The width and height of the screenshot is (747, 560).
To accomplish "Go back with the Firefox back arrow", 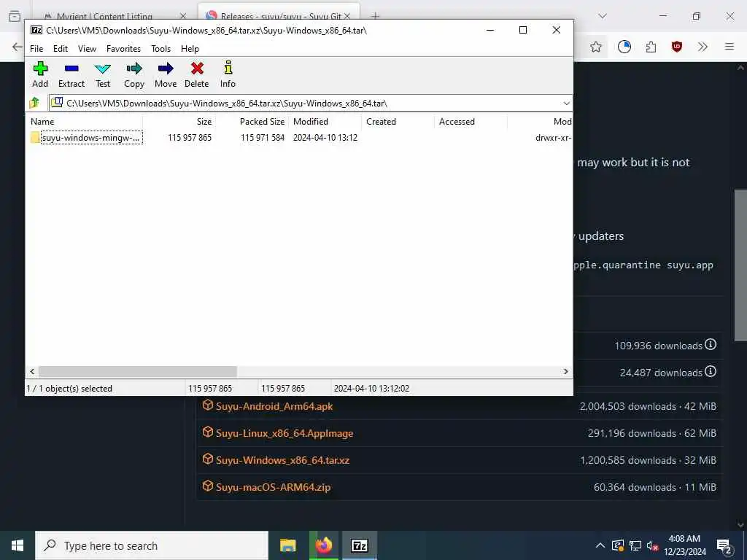I will [x=18, y=47].
